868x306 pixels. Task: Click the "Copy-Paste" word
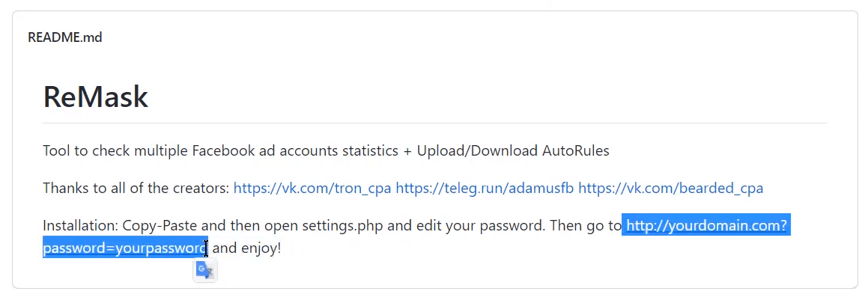[x=160, y=226]
